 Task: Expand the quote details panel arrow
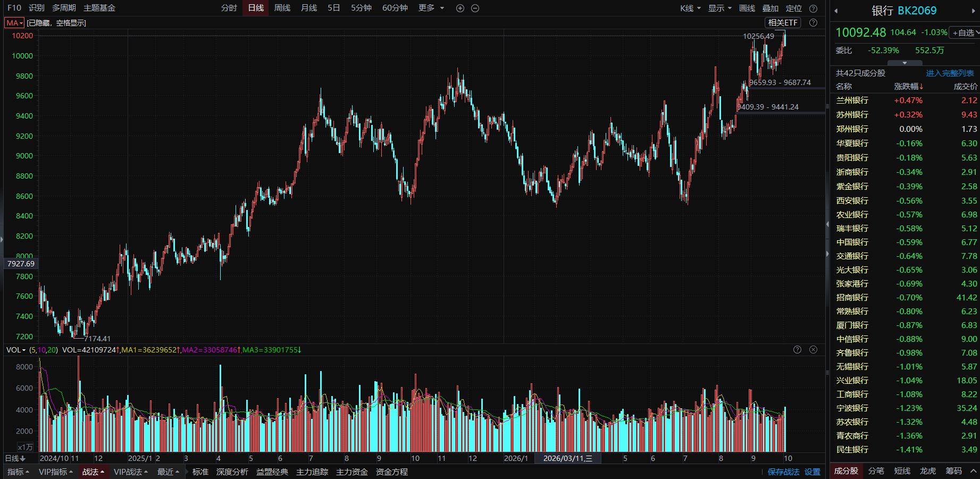point(905,63)
